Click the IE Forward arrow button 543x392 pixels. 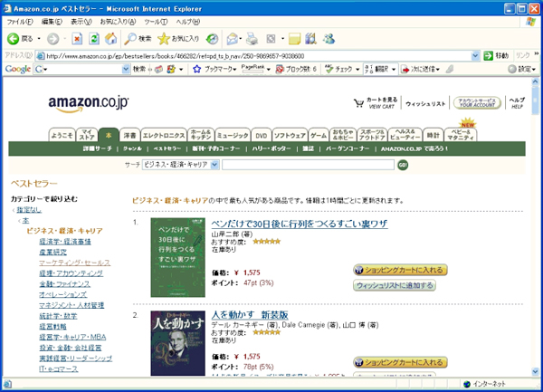pyautogui.click(x=53, y=39)
